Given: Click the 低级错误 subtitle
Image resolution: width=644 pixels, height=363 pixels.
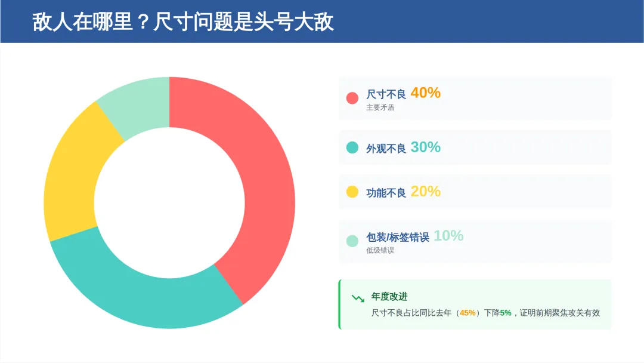Looking at the screenshot, I should (x=380, y=250).
